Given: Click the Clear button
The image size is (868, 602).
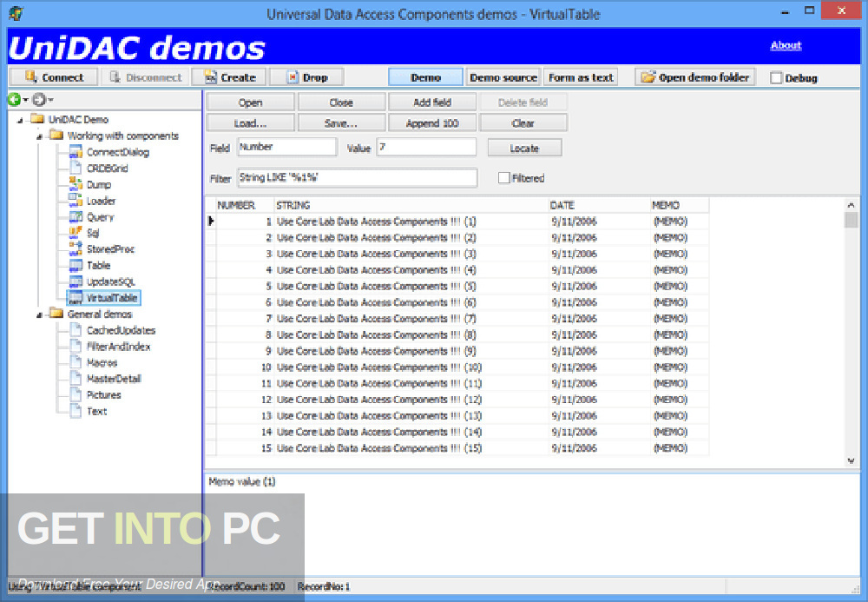Looking at the screenshot, I should (523, 123).
